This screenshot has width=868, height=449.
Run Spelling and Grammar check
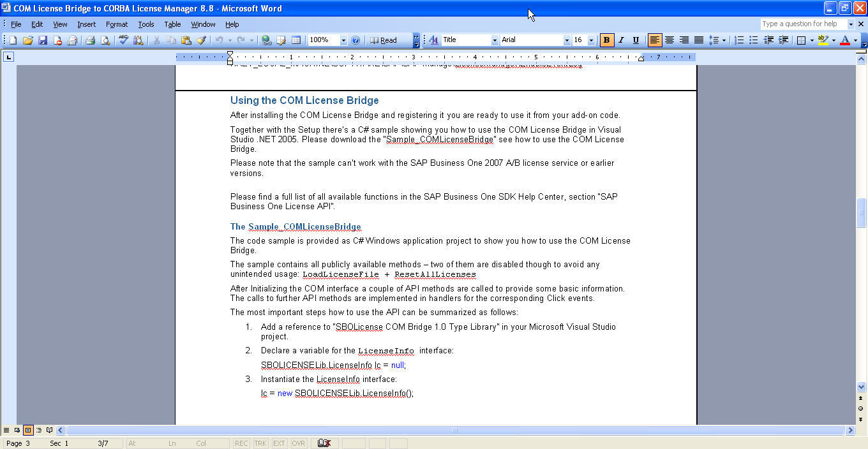pos(123,40)
